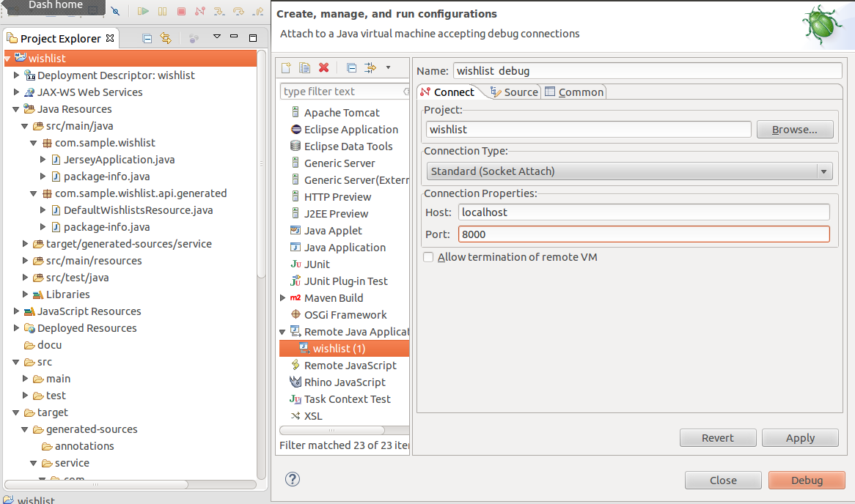Click the Browse... project button
Viewport: 855px width, 504px height.
794,130
